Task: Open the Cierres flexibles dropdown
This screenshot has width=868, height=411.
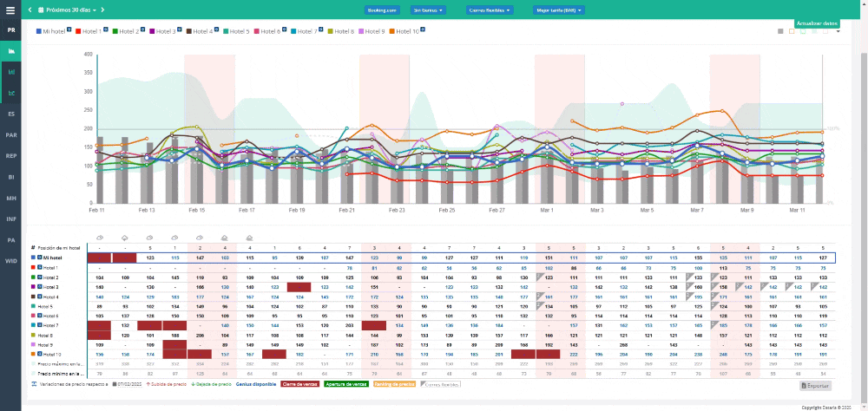Action: pyautogui.click(x=490, y=10)
